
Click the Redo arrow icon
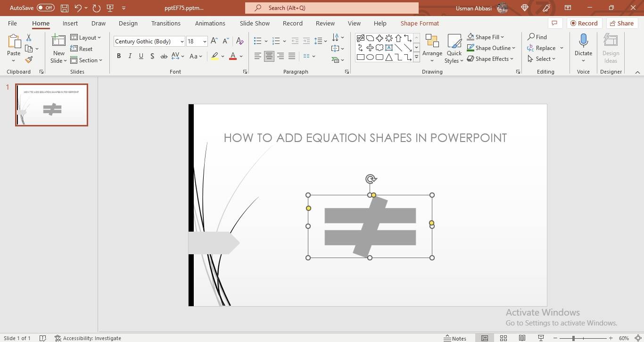click(97, 8)
